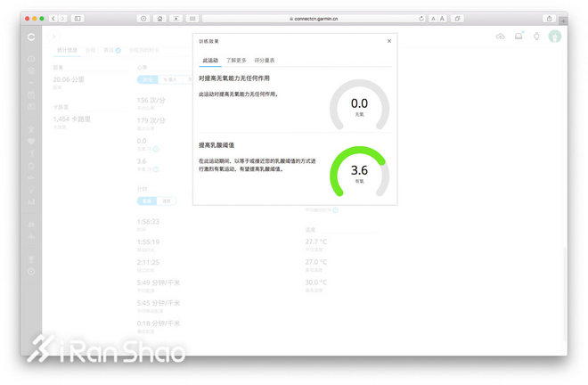Viewport: 588px width, 385px height.
Task: Click info icon beside background 3.6 value
Action: coord(156,169)
